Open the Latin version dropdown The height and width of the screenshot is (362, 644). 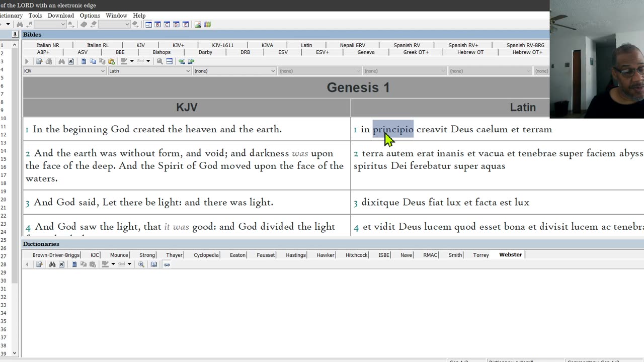coord(149,71)
